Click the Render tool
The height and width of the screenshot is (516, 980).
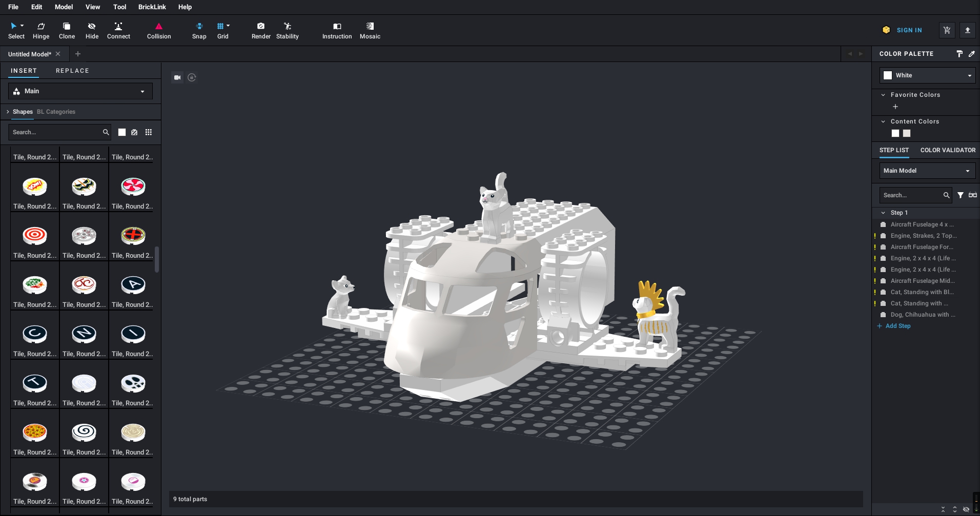[x=261, y=29]
